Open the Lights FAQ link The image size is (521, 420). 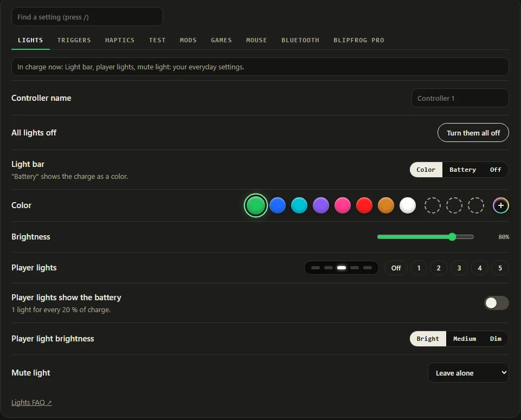[31, 403]
